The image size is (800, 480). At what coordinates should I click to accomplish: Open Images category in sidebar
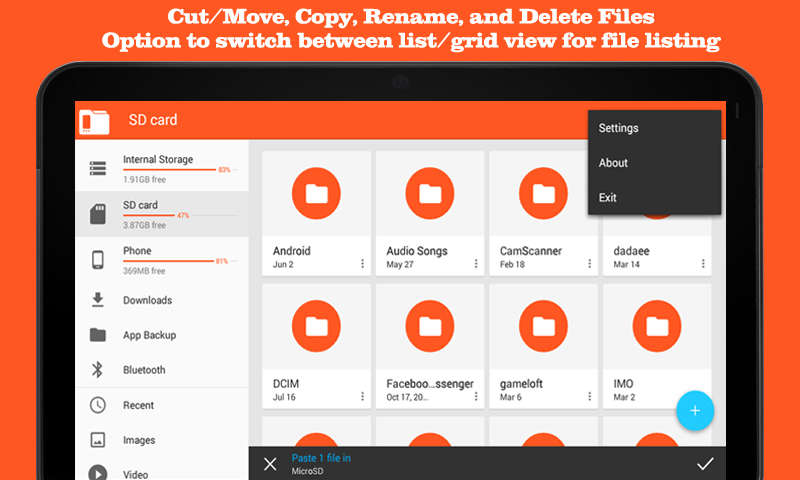(x=138, y=440)
